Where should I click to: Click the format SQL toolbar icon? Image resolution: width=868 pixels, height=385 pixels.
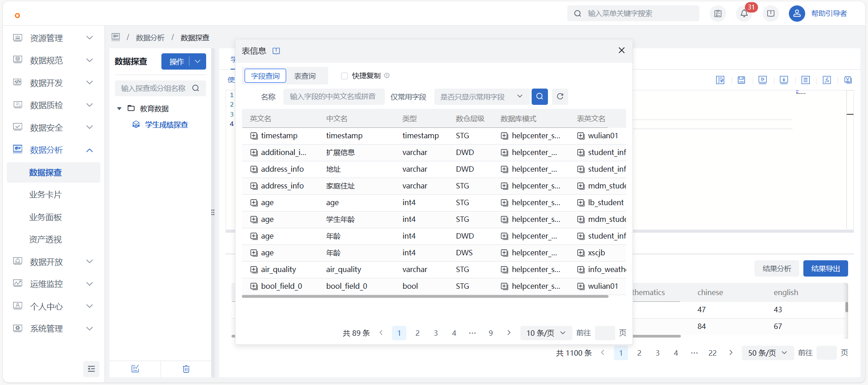point(720,80)
